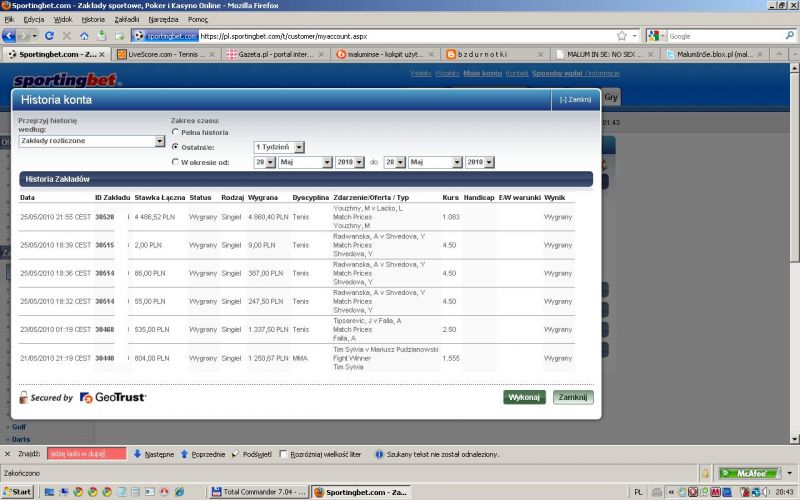Image resolution: width=800 pixels, height=500 pixels.
Task: Open the Edycja menu
Action: coord(34,19)
